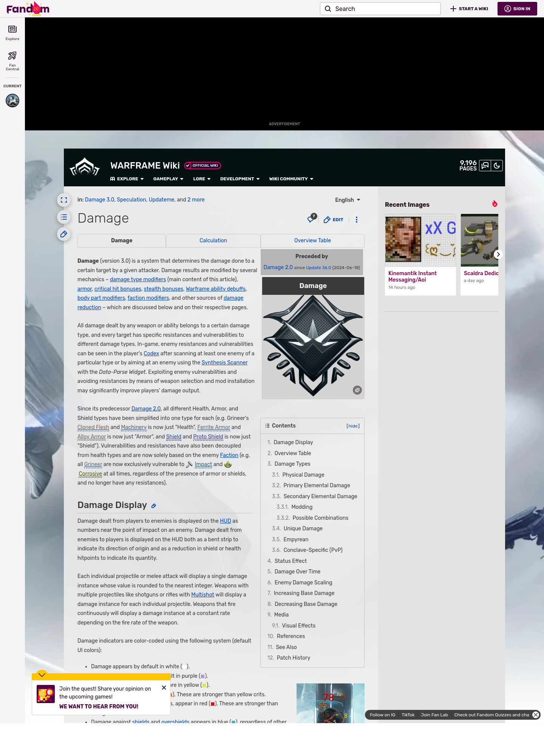Image resolution: width=544 pixels, height=756 pixels.
Task: Click the trending flame icon
Action: click(495, 204)
